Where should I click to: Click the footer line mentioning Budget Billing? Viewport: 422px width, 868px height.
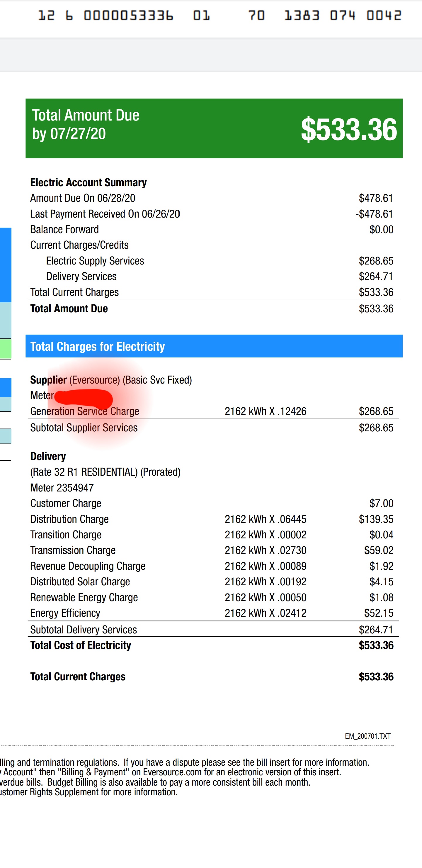155,782
